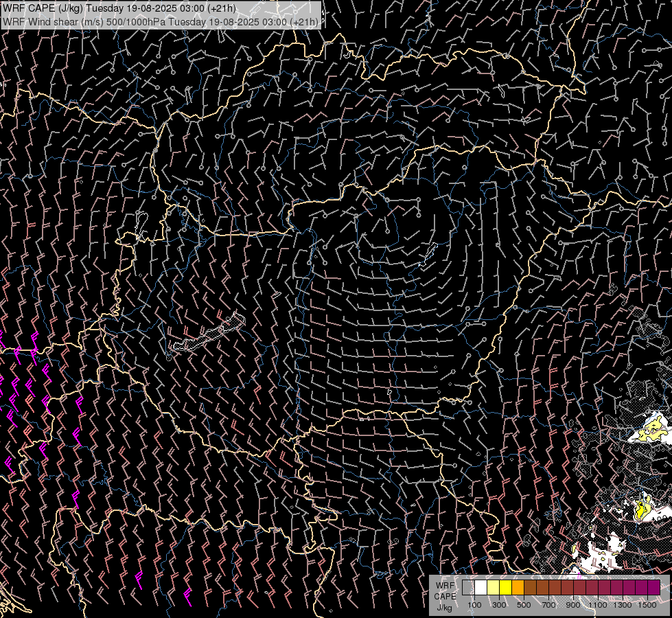Click the gray swatch in CAPE legend
The width and height of the screenshot is (672, 618).
tap(468, 587)
